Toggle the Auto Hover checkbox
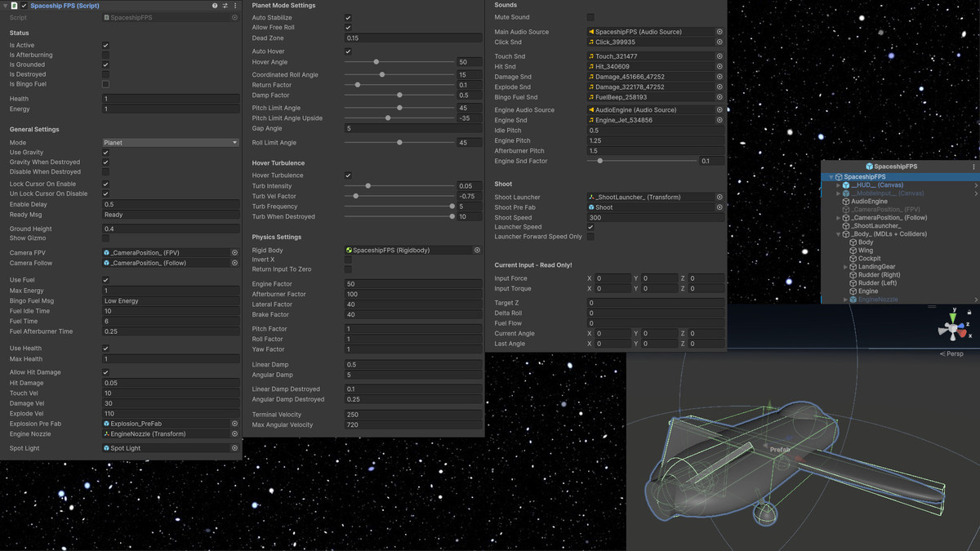 (348, 51)
